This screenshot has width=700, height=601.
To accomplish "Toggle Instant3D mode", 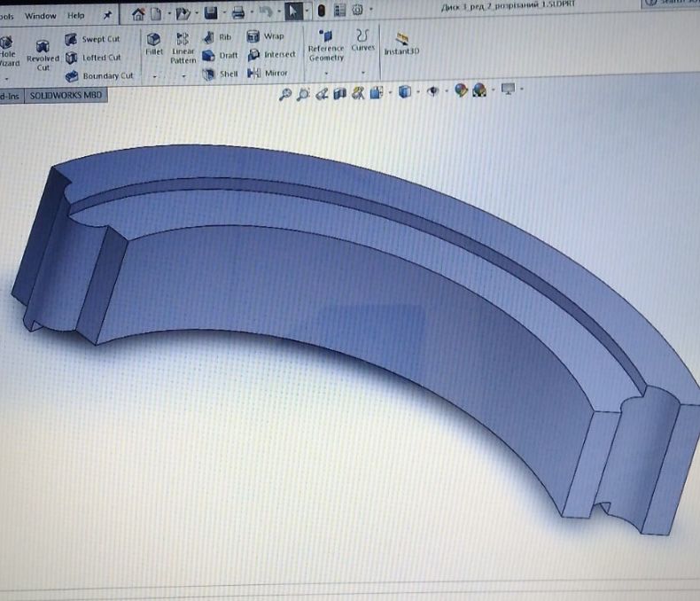I will pos(401,43).
